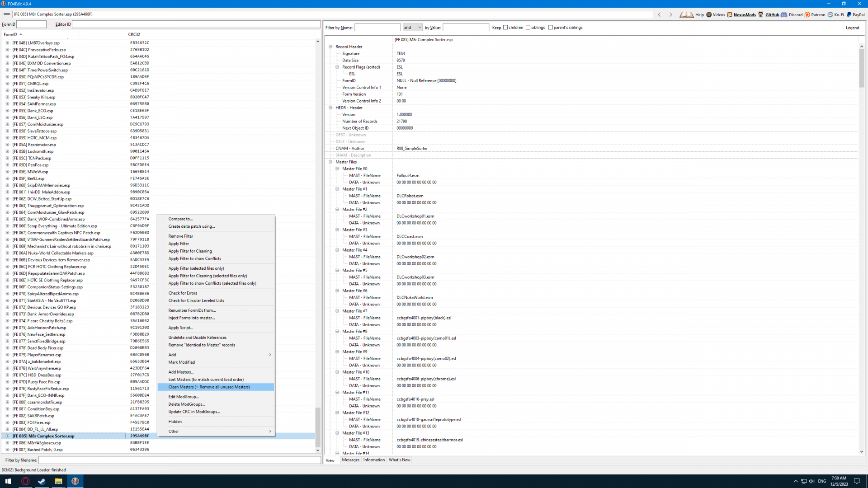868x488 pixels.
Task: Collapse the Master Files node
Action: (330, 162)
